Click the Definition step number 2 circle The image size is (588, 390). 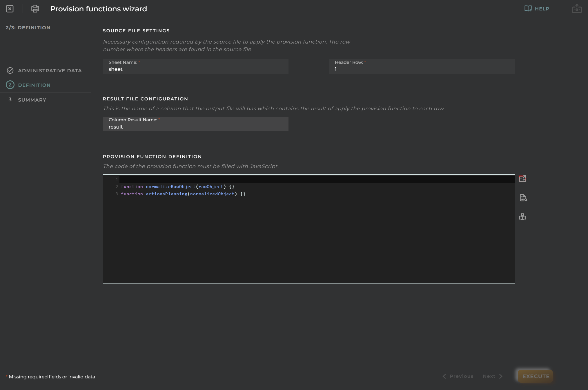pyautogui.click(x=10, y=85)
